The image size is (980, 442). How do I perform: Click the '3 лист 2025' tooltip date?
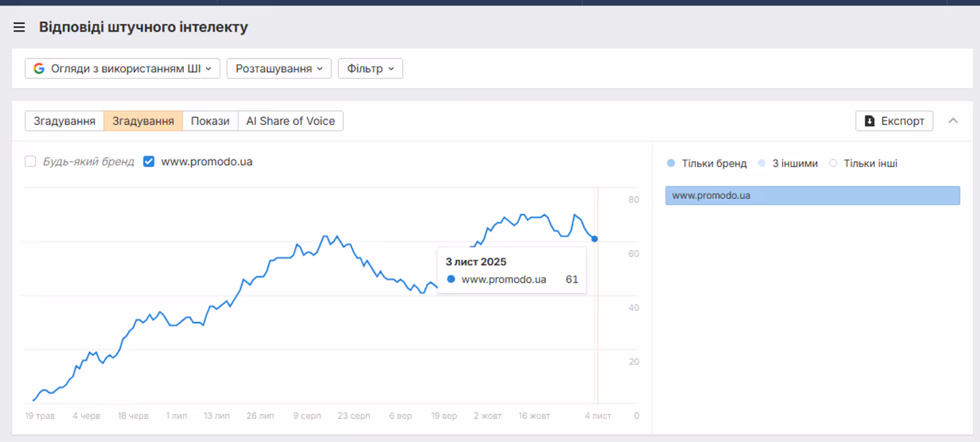[476, 262]
